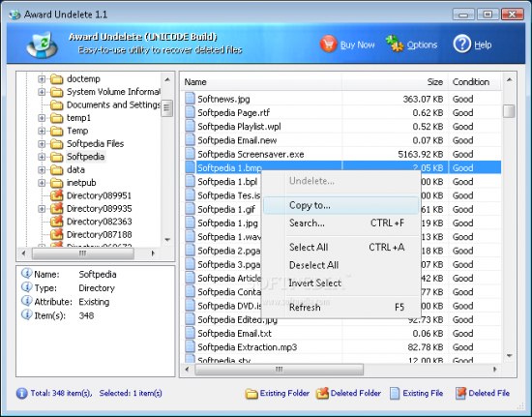Click the deleted folder icon of Directory082363
Image resolution: width=532 pixels, height=417 pixels.
coord(57,222)
